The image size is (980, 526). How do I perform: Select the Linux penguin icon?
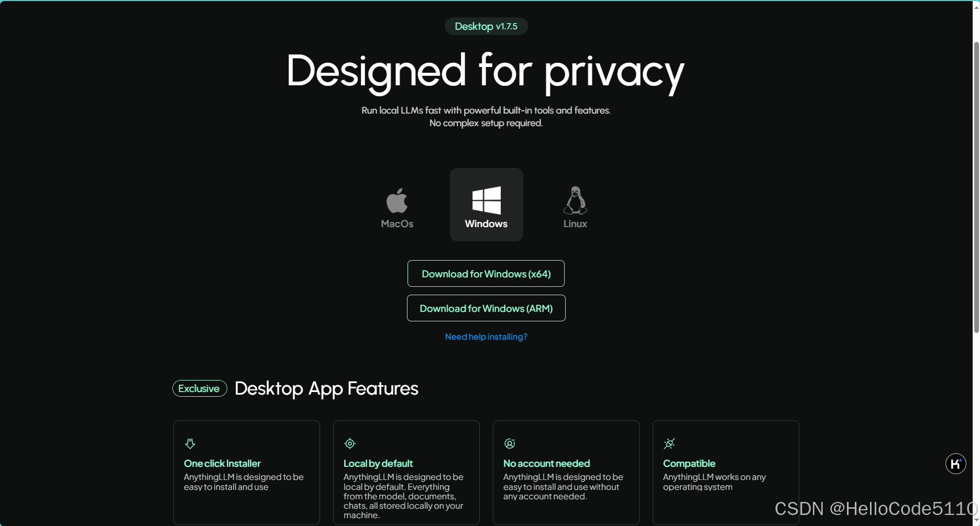click(x=575, y=200)
